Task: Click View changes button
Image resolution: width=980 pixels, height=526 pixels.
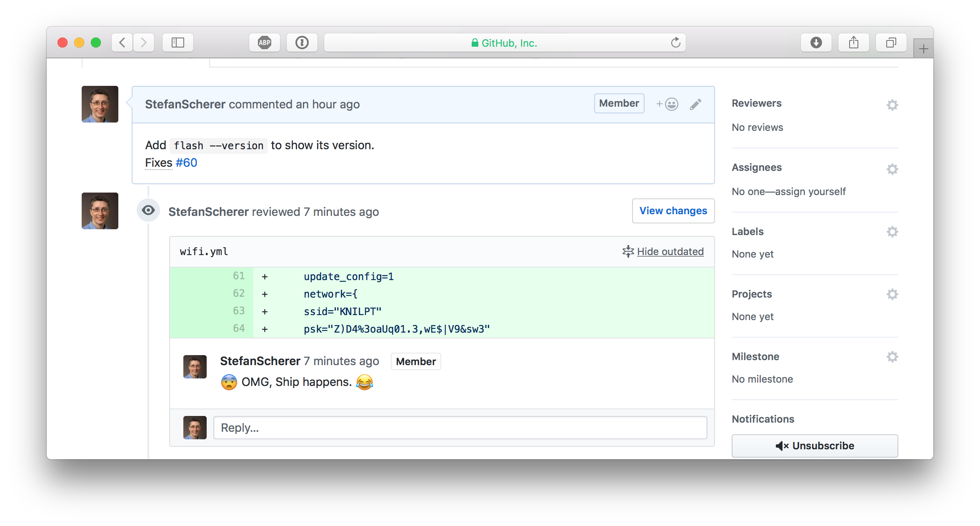Action: click(x=673, y=210)
